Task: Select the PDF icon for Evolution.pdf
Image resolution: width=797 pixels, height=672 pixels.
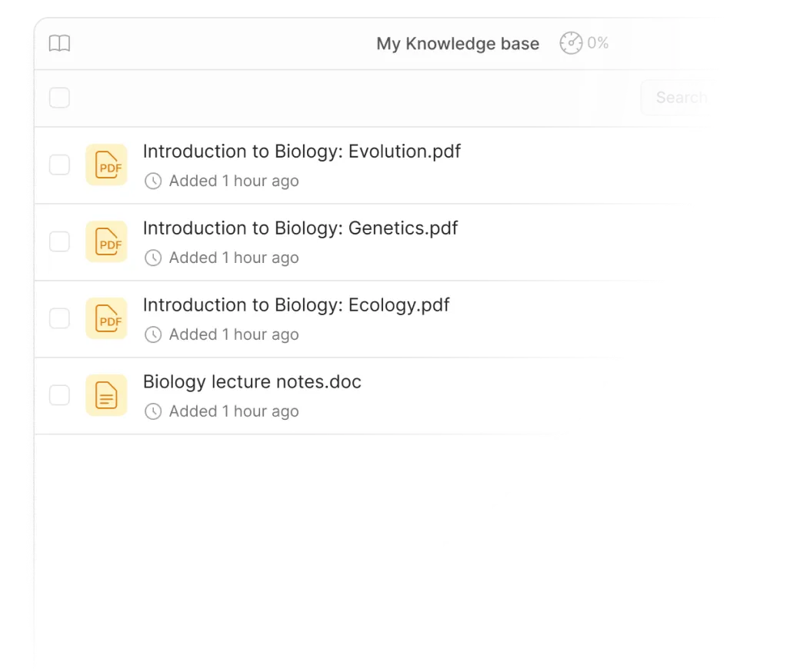Action: click(106, 165)
